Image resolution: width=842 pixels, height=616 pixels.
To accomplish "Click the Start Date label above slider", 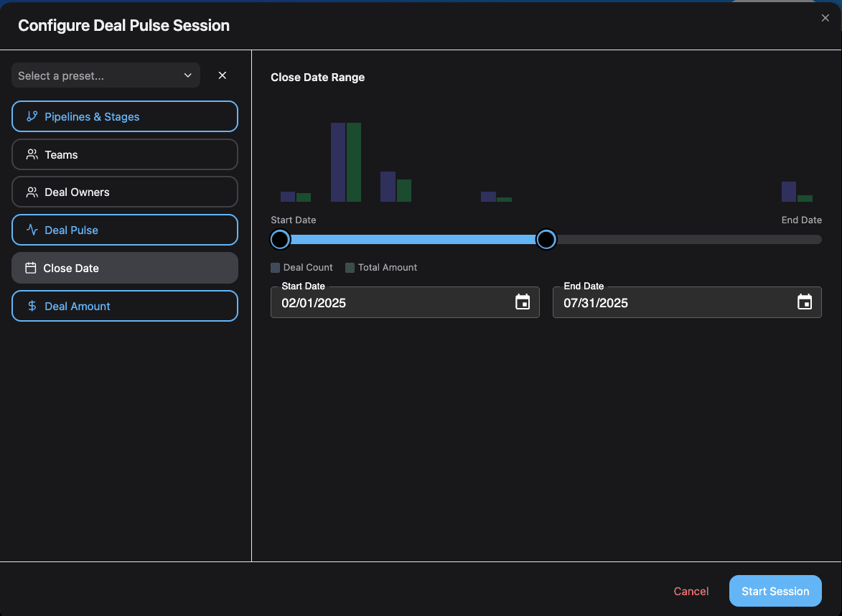I will (x=293, y=220).
